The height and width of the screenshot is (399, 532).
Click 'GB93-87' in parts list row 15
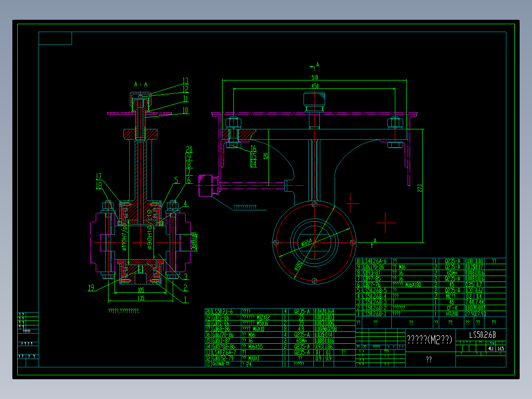(221, 341)
